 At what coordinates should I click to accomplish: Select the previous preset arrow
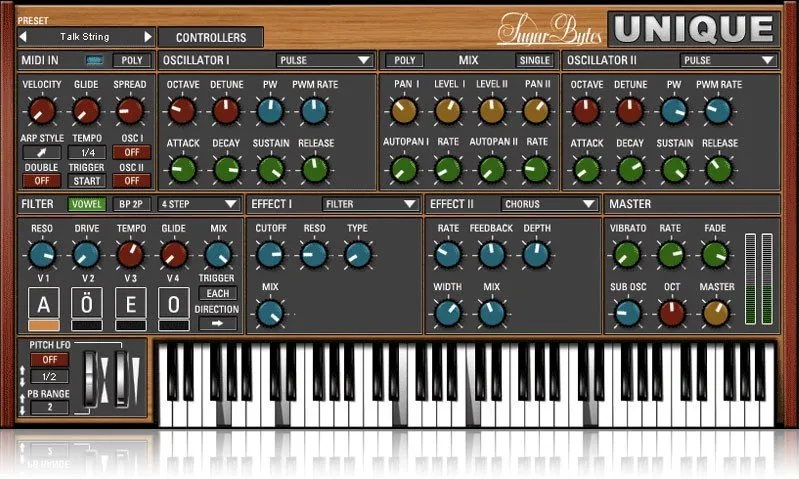click(22, 36)
